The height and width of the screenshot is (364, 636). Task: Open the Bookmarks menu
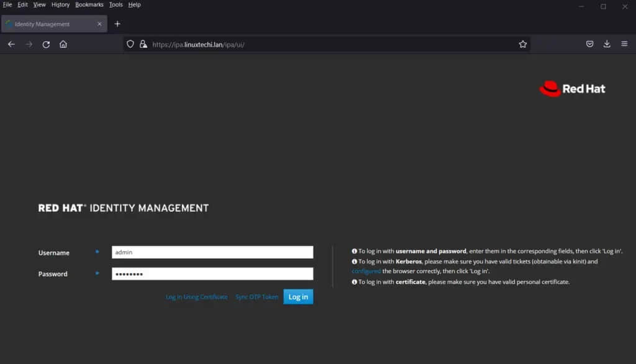(x=89, y=5)
